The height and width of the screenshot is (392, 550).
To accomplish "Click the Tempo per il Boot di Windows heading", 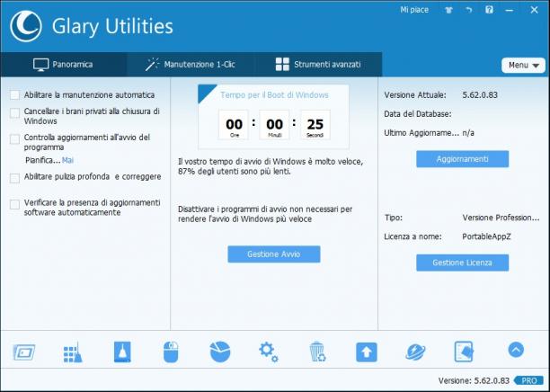I will (274, 95).
